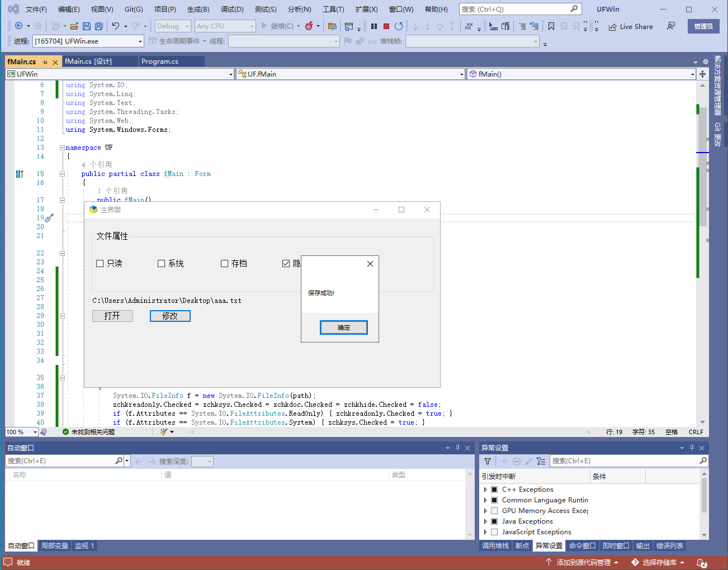Click the save all icon

pos(98,26)
